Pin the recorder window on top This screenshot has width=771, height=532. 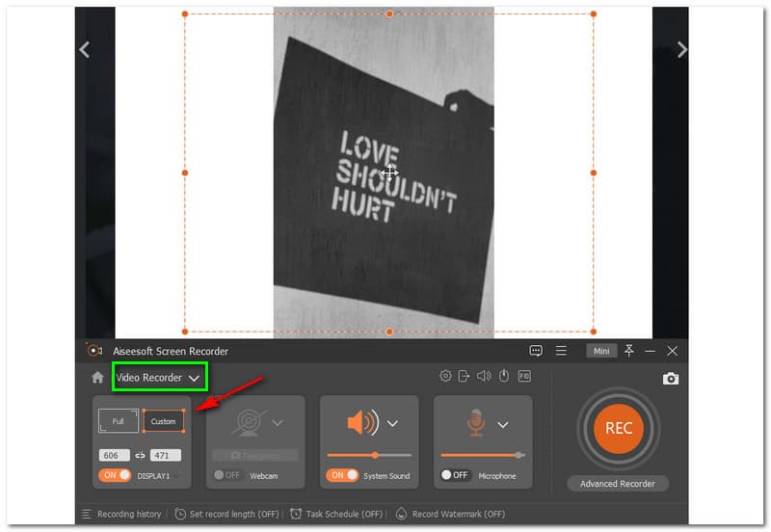tap(629, 351)
